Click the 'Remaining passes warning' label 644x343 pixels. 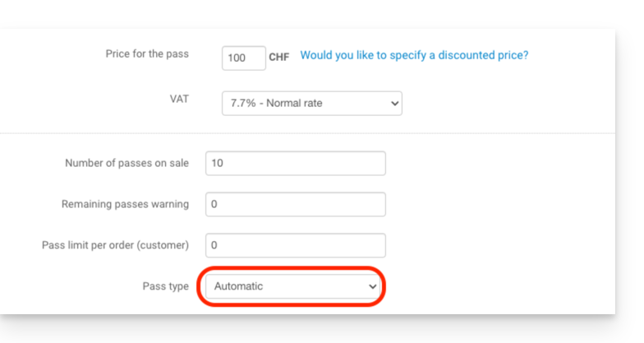pyautogui.click(x=125, y=204)
